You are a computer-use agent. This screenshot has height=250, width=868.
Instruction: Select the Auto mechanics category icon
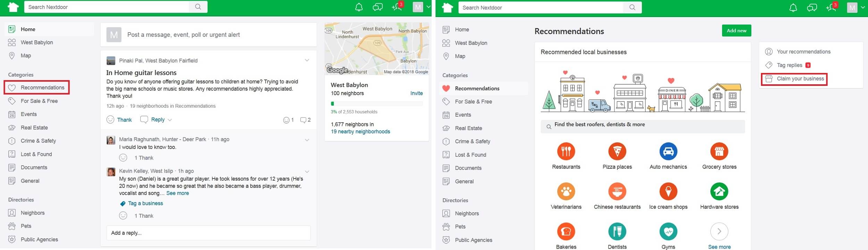pyautogui.click(x=668, y=151)
